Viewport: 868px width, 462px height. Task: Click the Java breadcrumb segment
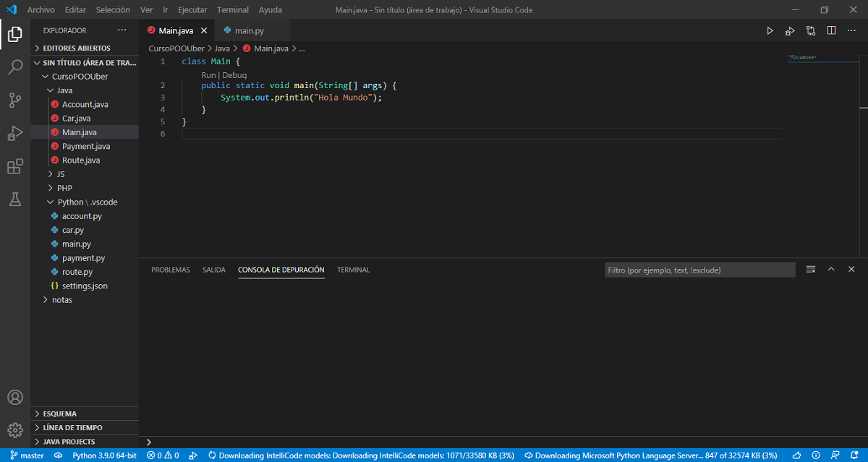(221, 48)
